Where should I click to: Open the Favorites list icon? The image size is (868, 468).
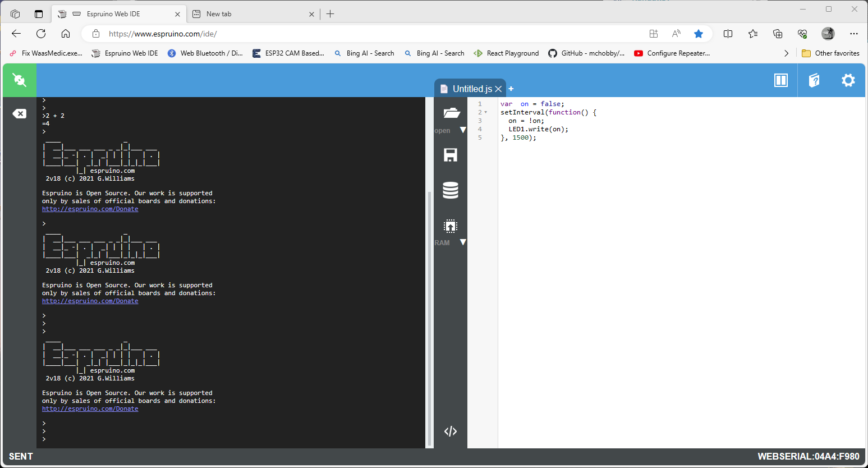click(x=753, y=34)
